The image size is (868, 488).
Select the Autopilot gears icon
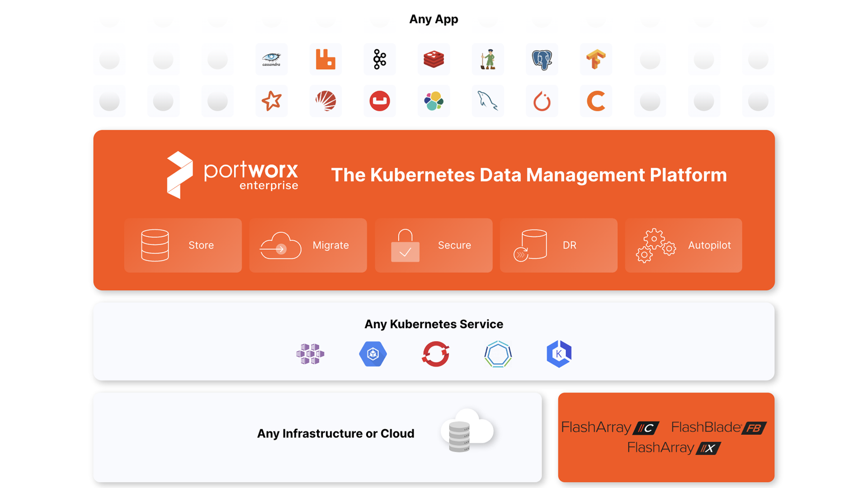(x=656, y=245)
